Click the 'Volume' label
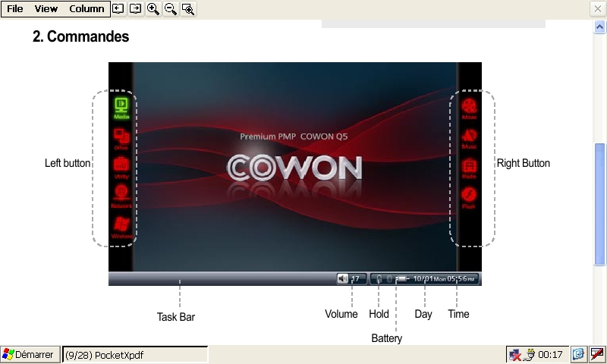The image size is (607, 364). [x=341, y=314]
